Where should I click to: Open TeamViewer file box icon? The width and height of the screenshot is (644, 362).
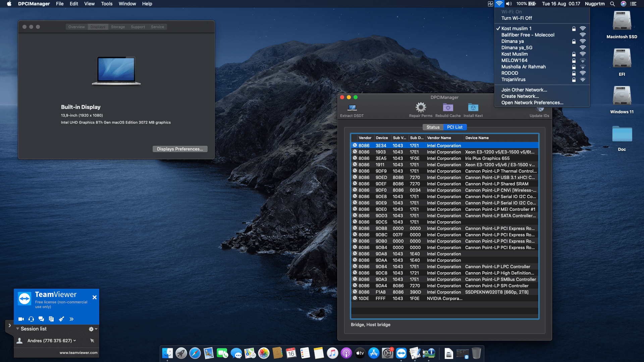[51, 319]
